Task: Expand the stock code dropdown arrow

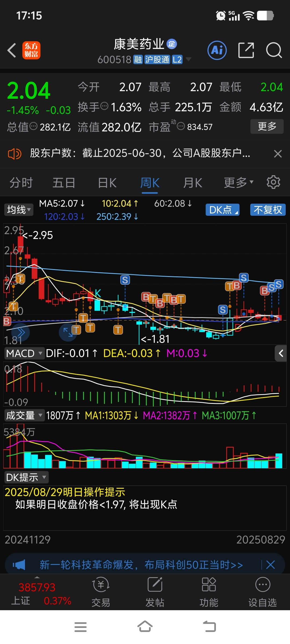Action: pyautogui.click(x=189, y=59)
